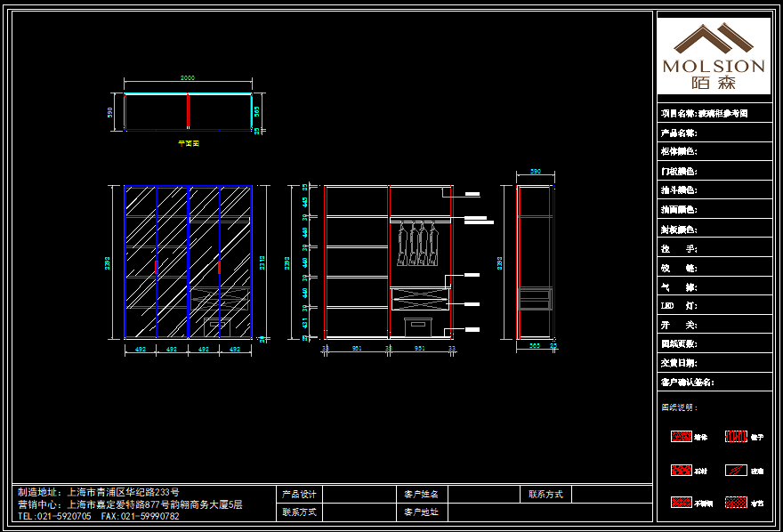
Task: Select the crossed drawer unit in the elevation
Action: [x=417, y=298]
